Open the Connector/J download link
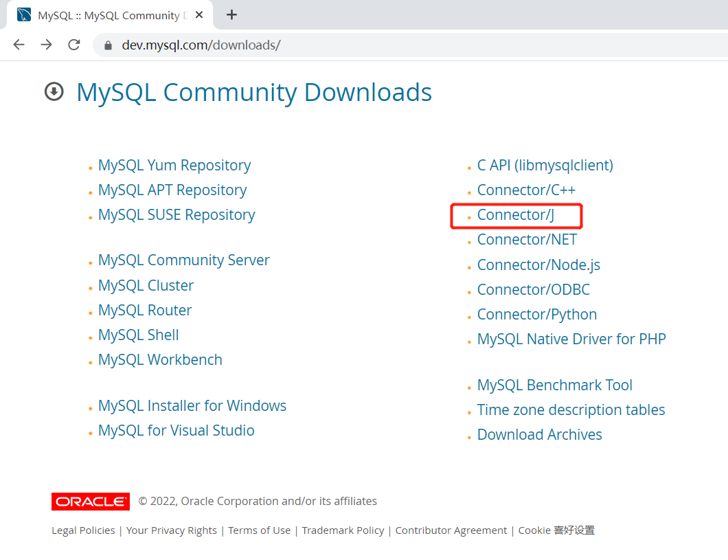 [516, 215]
